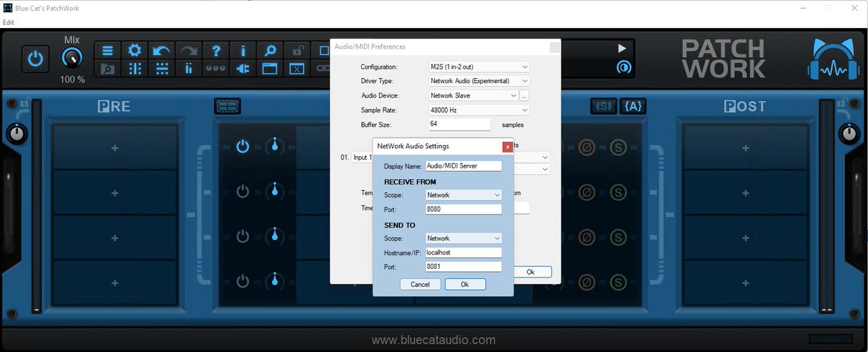This screenshot has width=868, height=352.
Task: Click Cancel in NetWork Audio Settings
Action: click(420, 285)
